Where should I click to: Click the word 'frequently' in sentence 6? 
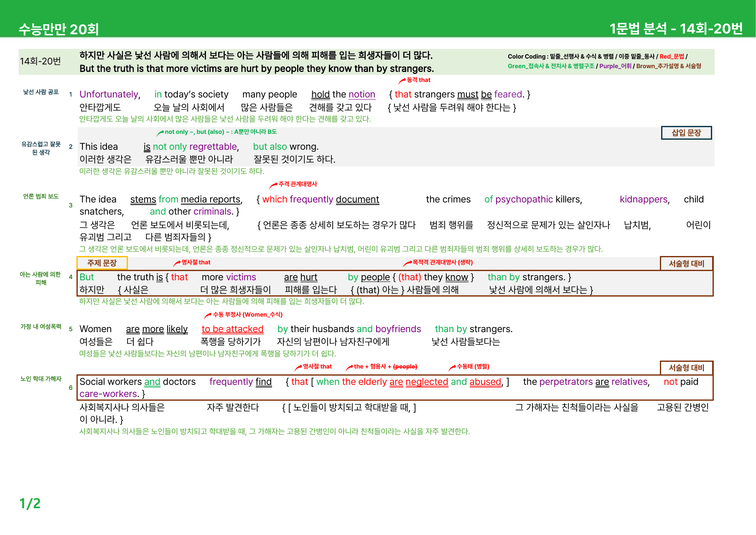click(231, 382)
